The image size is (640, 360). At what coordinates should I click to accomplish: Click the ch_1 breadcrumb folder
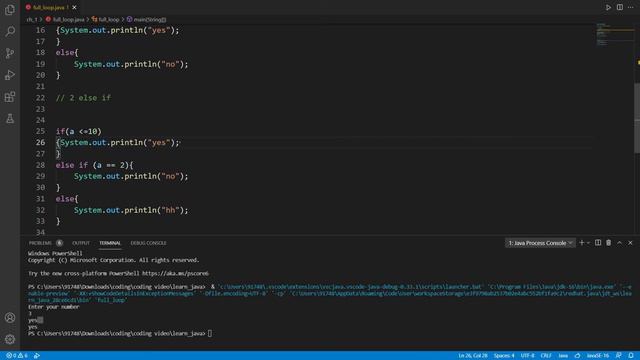pos(32,20)
